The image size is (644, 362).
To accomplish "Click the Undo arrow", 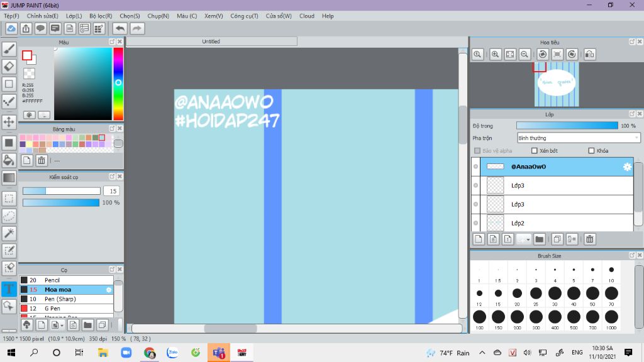I will (120, 28).
